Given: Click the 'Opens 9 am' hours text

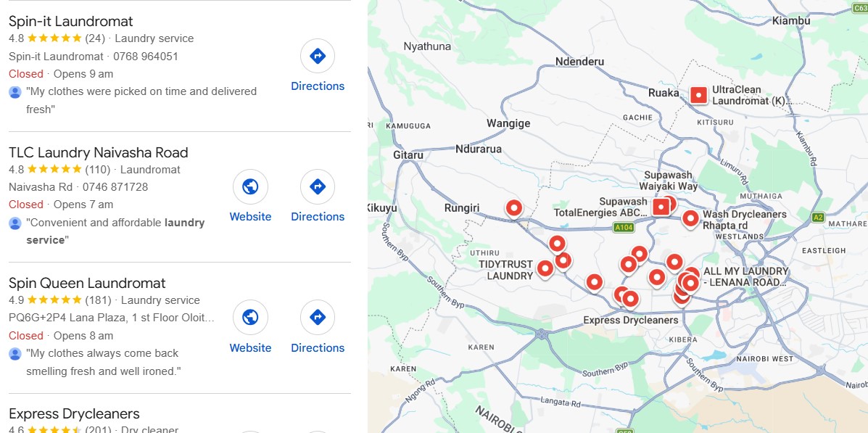Looking at the screenshot, I should tap(83, 74).
